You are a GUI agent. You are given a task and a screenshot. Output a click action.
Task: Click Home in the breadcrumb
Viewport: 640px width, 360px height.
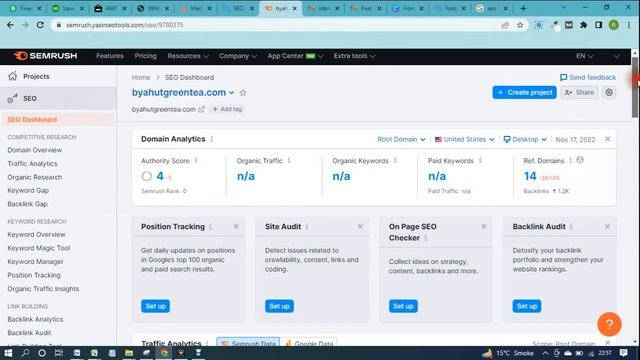pos(141,77)
